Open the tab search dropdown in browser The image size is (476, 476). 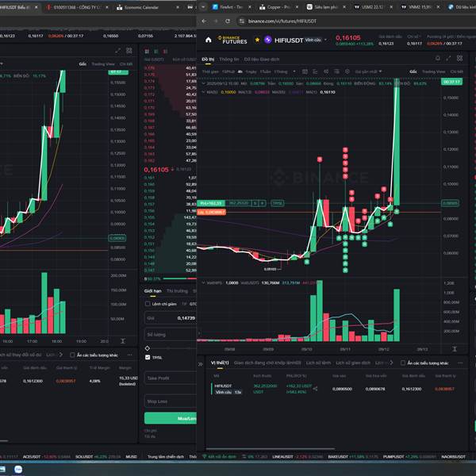click(203, 7)
